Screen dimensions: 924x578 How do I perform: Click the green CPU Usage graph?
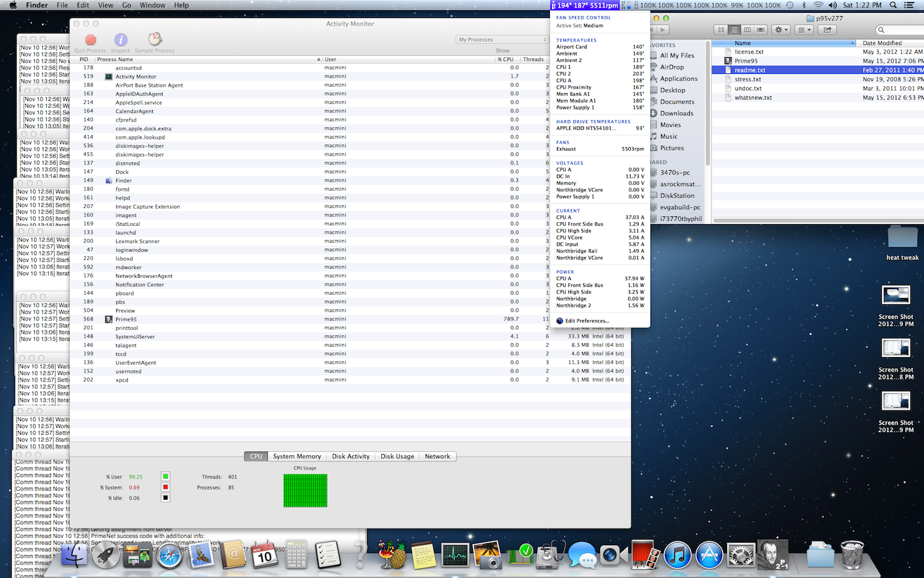(305, 491)
